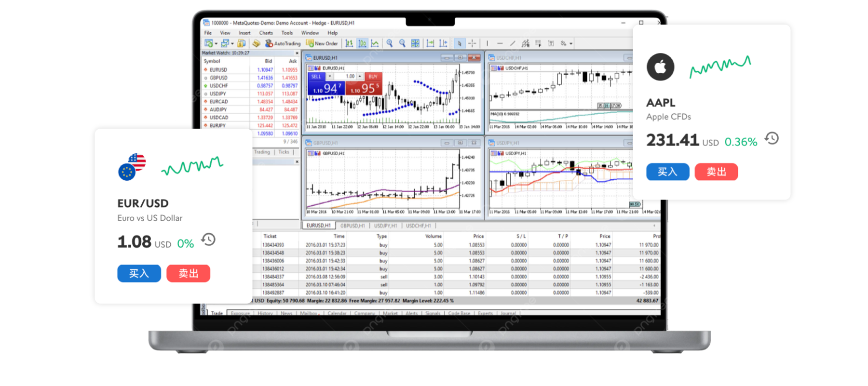
Task: Select trade ticket 138484337 row
Action: pos(456,277)
